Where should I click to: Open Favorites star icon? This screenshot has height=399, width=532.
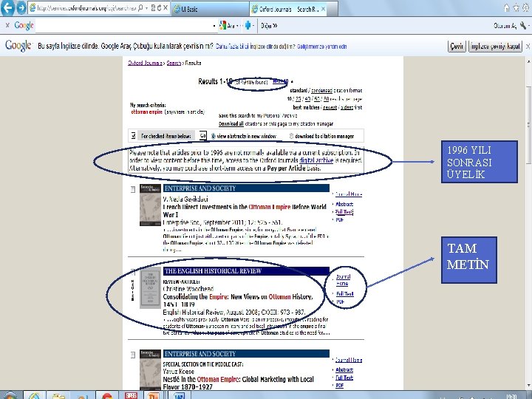pyautogui.click(x=516, y=8)
